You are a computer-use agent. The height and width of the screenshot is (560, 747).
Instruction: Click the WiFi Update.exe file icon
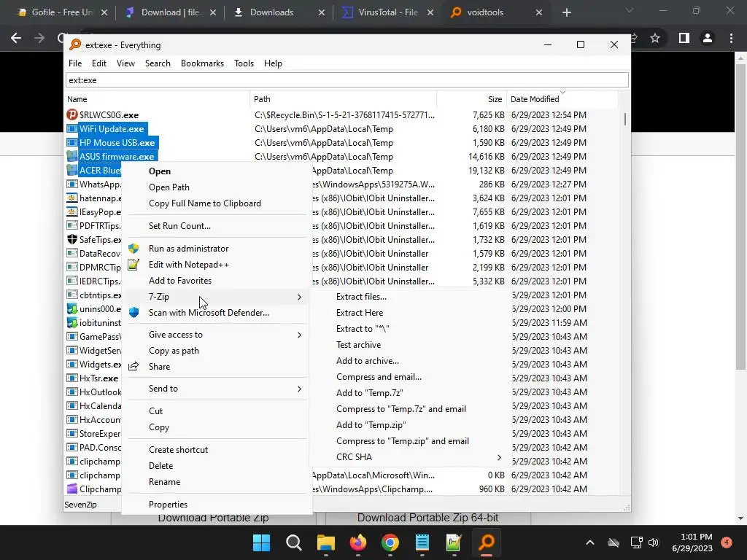pos(72,128)
